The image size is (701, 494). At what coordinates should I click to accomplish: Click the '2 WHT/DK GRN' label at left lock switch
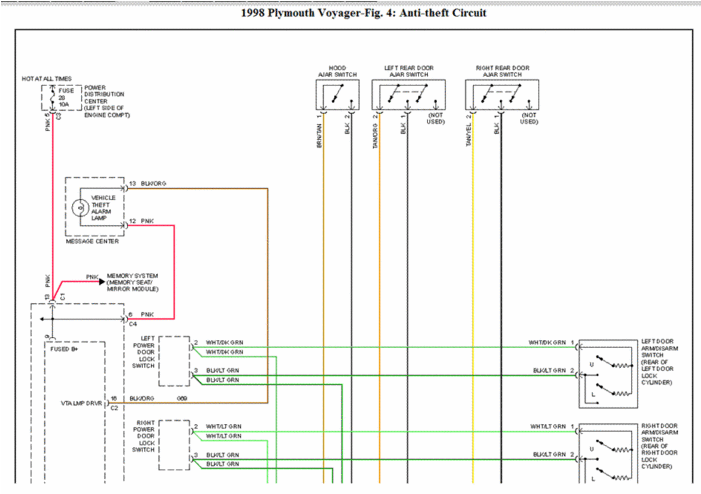tap(219, 342)
